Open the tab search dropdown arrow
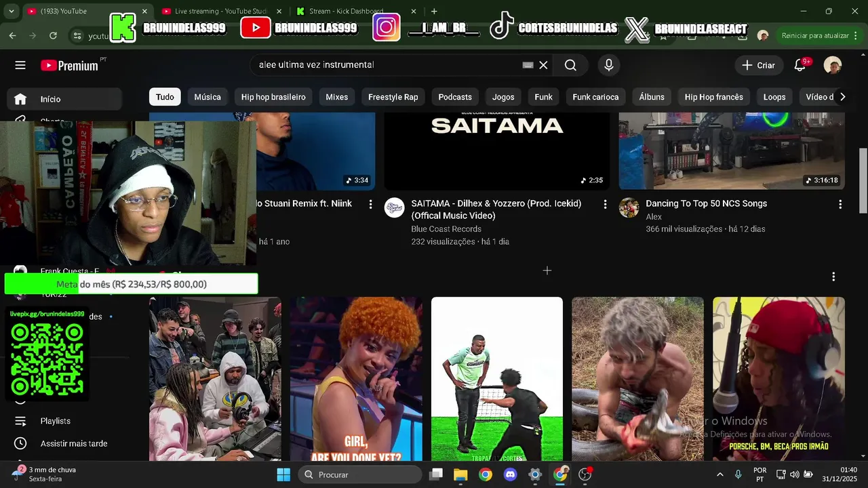868x488 pixels. click(x=11, y=12)
